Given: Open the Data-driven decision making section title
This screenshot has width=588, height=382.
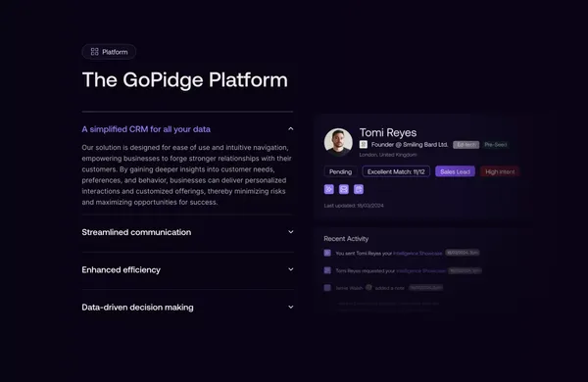Looking at the screenshot, I should (x=137, y=308).
